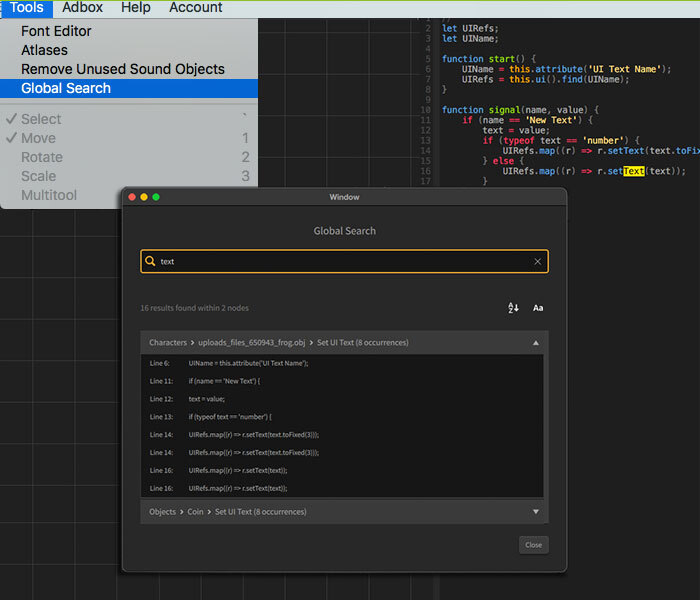Click the sort A-Z results icon
Viewport: 700px width, 600px height.
click(513, 308)
